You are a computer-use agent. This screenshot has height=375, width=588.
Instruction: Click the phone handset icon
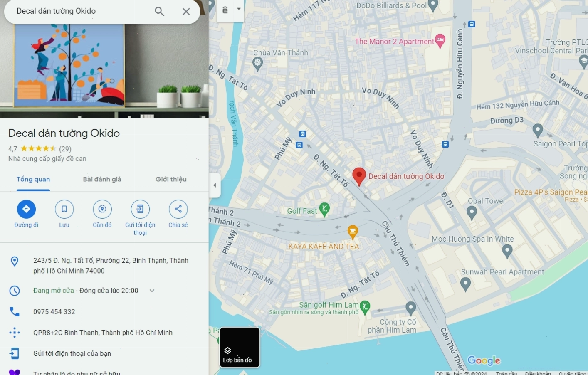coord(15,312)
